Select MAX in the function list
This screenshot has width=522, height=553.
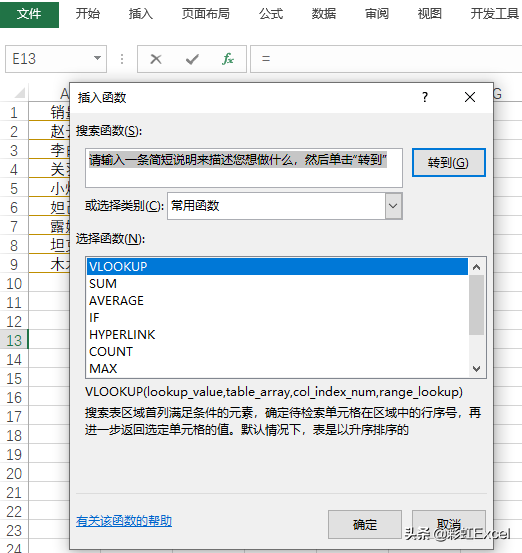pyautogui.click(x=277, y=369)
